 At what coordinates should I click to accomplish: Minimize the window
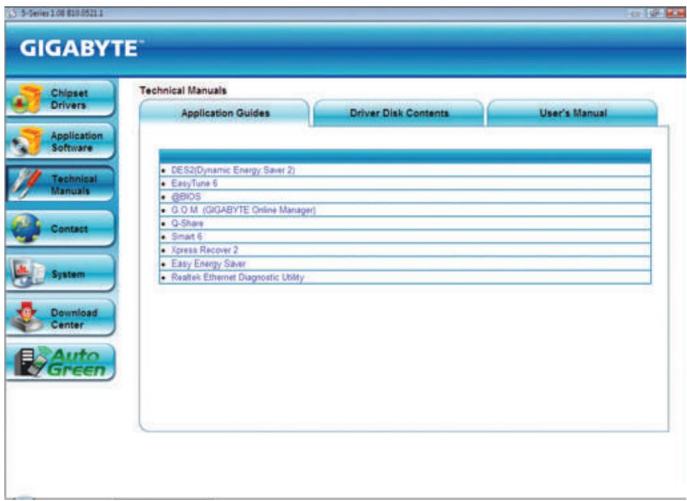coord(635,14)
